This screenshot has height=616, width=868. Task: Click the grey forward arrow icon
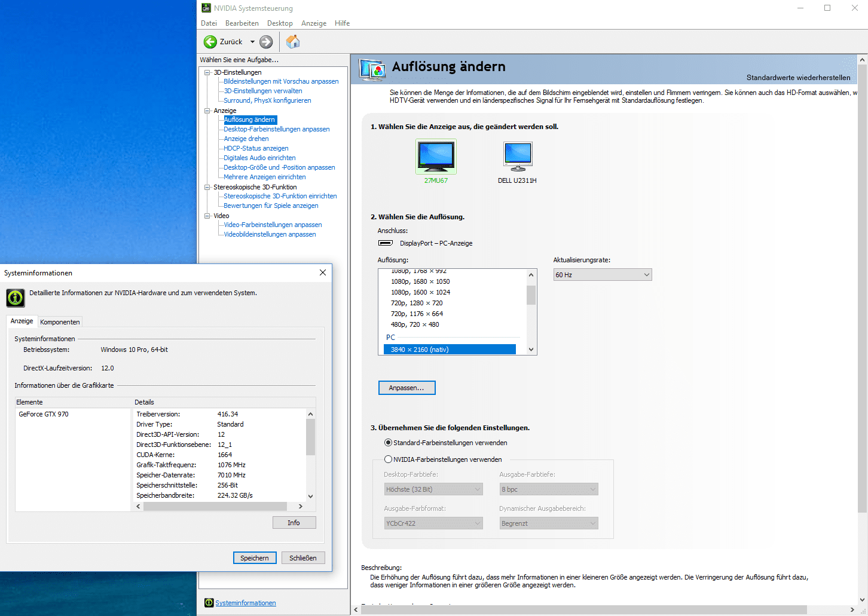[x=266, y=42]
